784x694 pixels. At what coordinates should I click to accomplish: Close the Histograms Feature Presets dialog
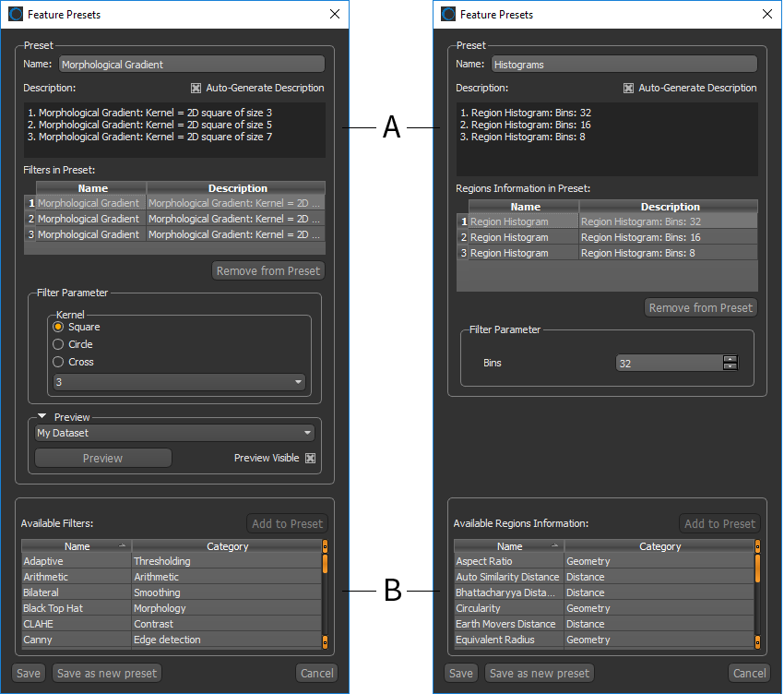[766, 15]
